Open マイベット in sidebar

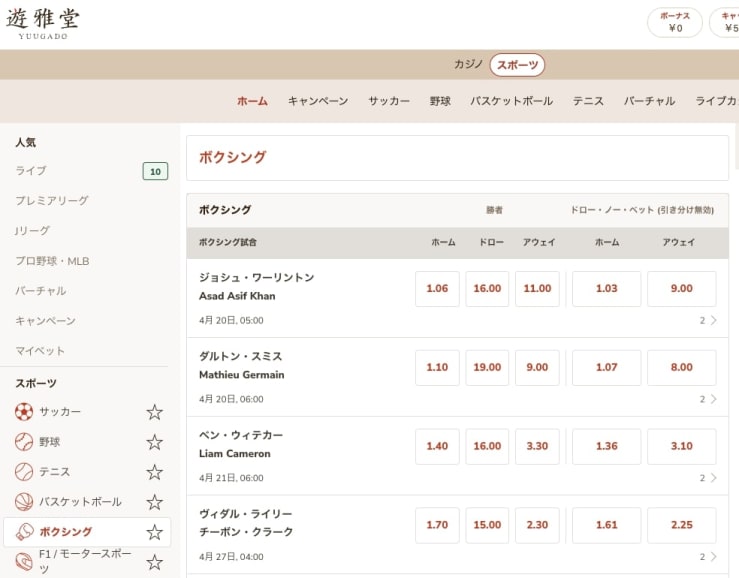point(40,351)
